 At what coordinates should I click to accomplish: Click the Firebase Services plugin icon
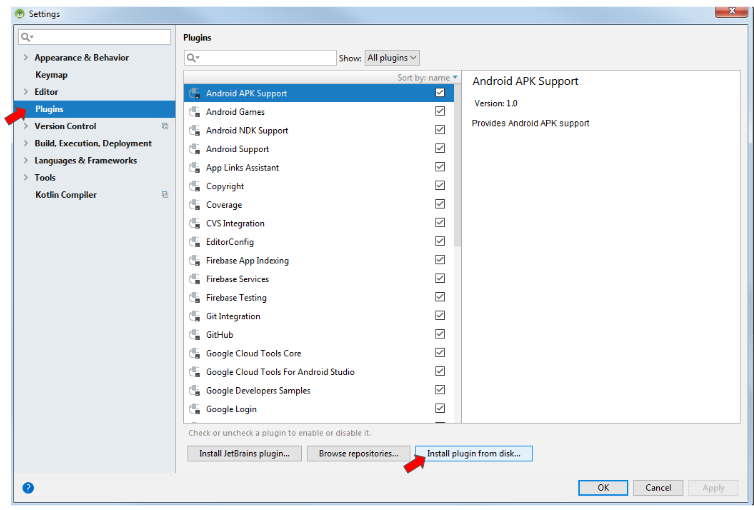(195, 279)
